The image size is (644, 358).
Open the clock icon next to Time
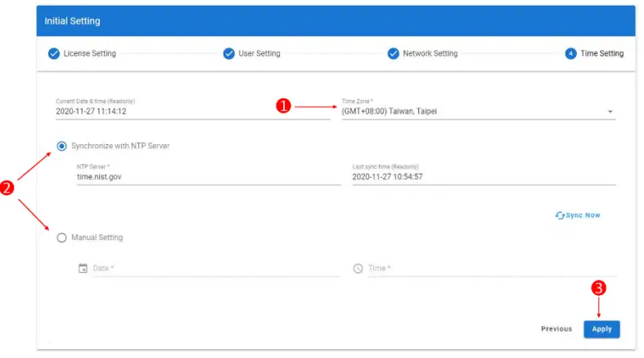click(358, 269)
